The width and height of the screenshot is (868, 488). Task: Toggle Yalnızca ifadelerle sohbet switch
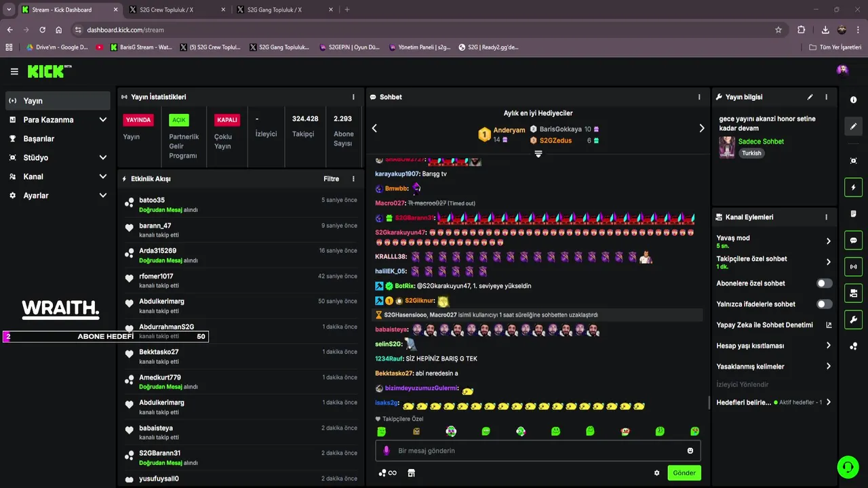824,304
